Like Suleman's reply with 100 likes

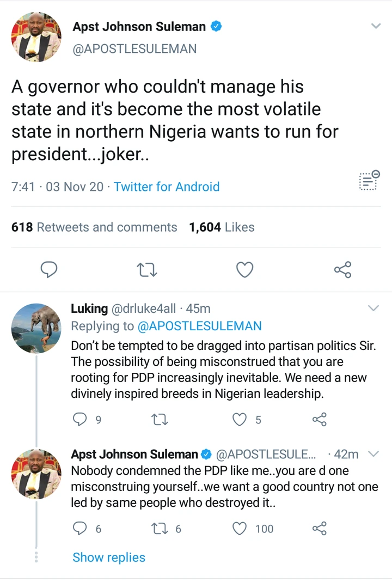240,528
